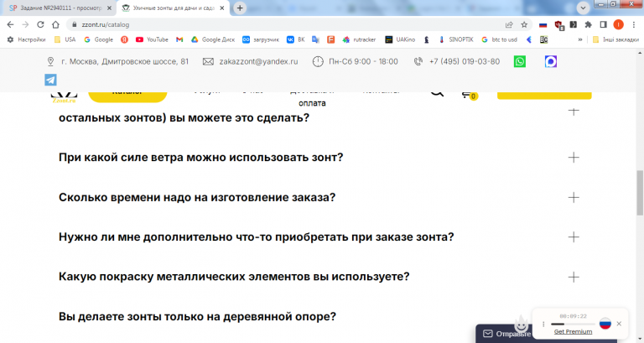The width and height of the screenshot is (644, 343).
Task: Expand the question ending 'вы можете это сделать?'
Action: click(574, 111)
